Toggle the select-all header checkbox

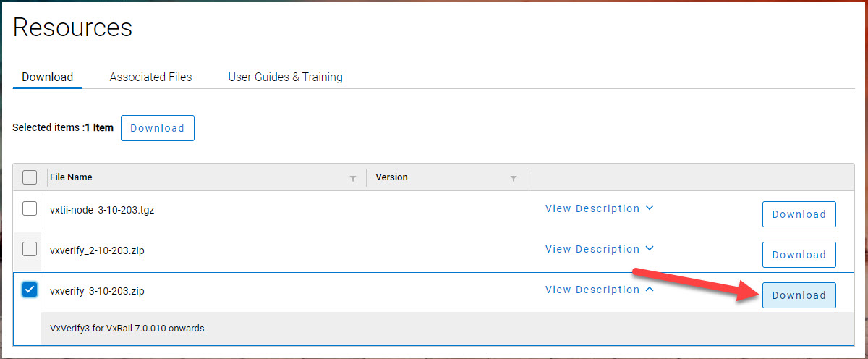[x=30, y=177]
